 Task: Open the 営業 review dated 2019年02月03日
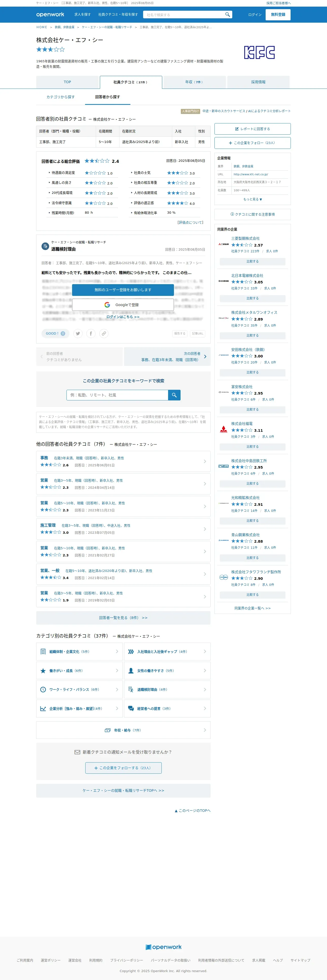coord(123,597)
